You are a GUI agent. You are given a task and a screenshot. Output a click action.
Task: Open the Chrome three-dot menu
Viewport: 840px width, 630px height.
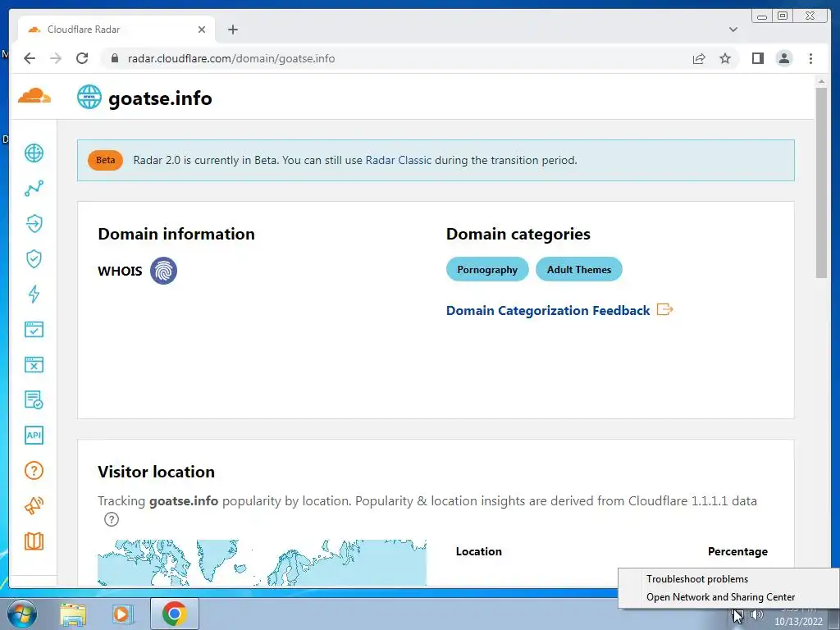[x=810, y=58]
